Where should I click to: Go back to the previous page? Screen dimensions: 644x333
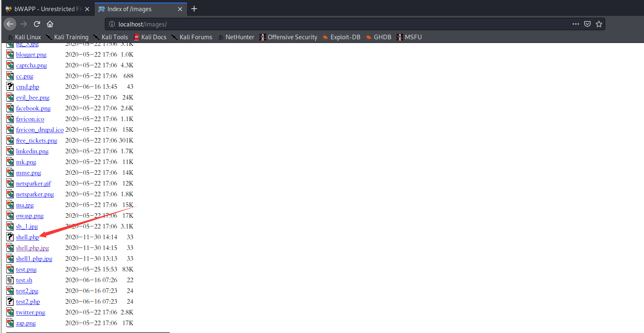pyautogui.click(x=10, y=24)
